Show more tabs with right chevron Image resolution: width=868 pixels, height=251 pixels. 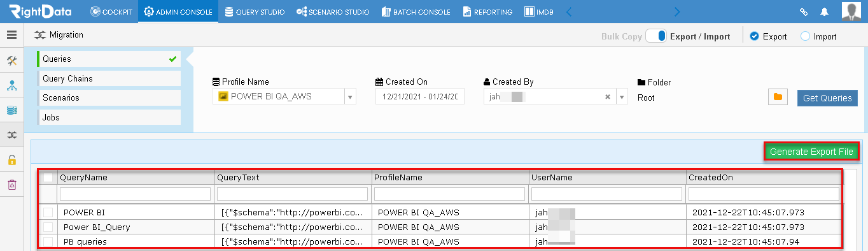click(677, 11)
